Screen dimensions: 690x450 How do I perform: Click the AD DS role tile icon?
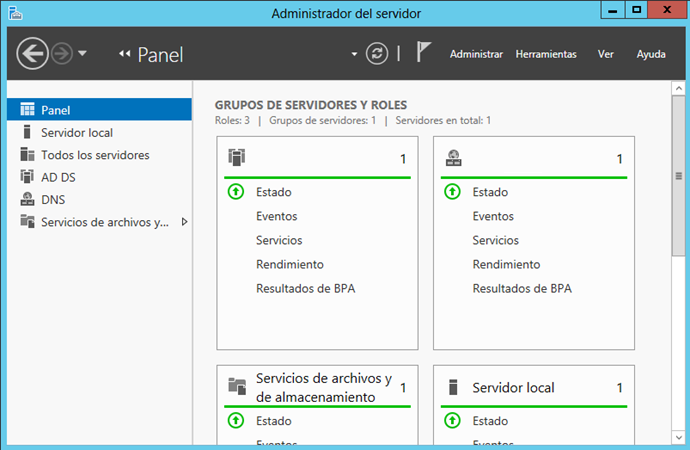[x=237, y=157]
